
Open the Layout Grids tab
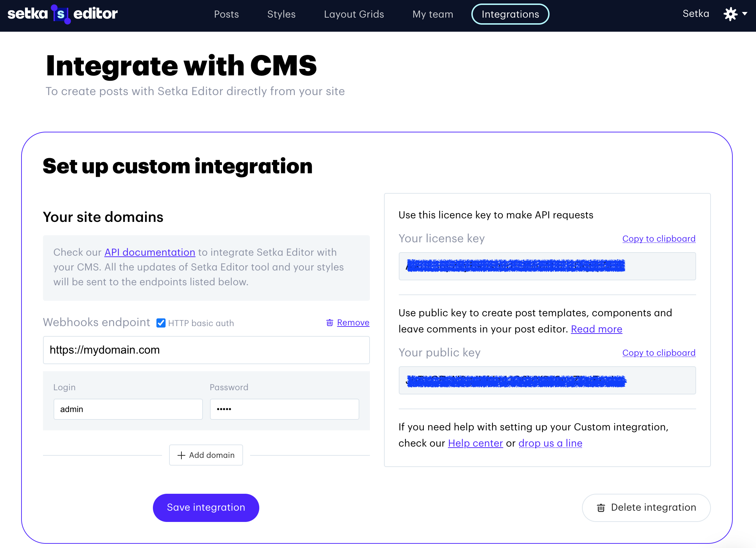point(354,14)
